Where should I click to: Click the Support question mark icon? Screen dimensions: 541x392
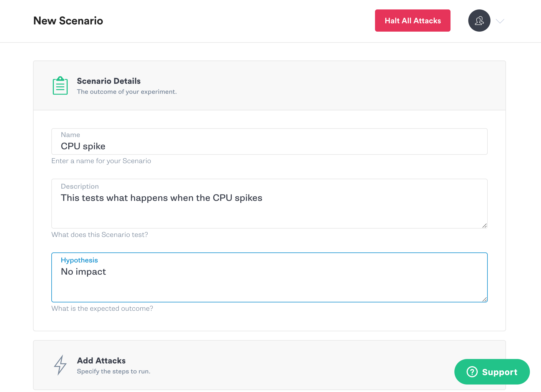pos(472,372)
